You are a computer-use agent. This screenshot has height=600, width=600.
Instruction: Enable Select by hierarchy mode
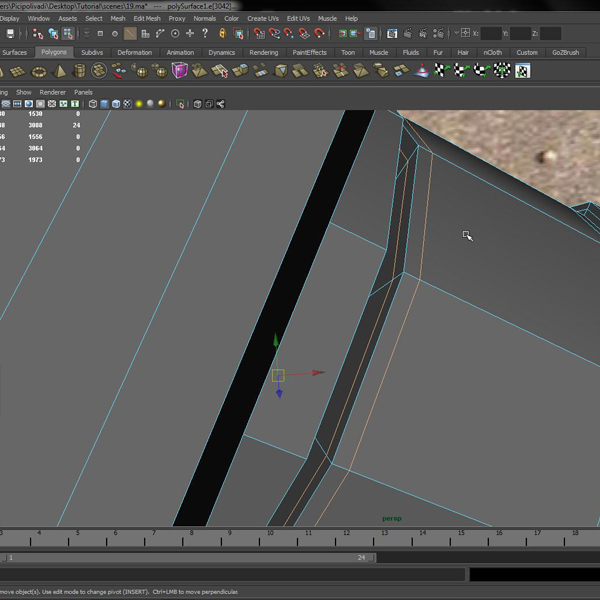[x=38, y=34]
